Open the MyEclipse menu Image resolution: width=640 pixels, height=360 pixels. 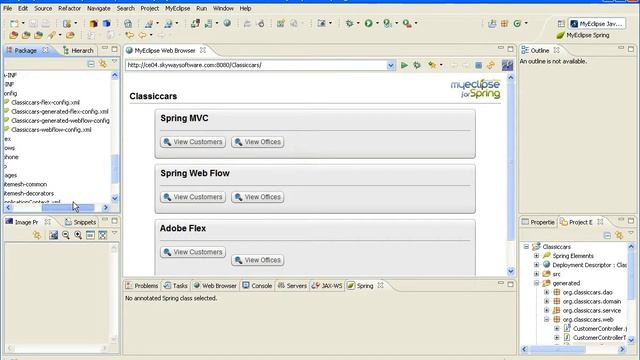click(x=178, y=8)
